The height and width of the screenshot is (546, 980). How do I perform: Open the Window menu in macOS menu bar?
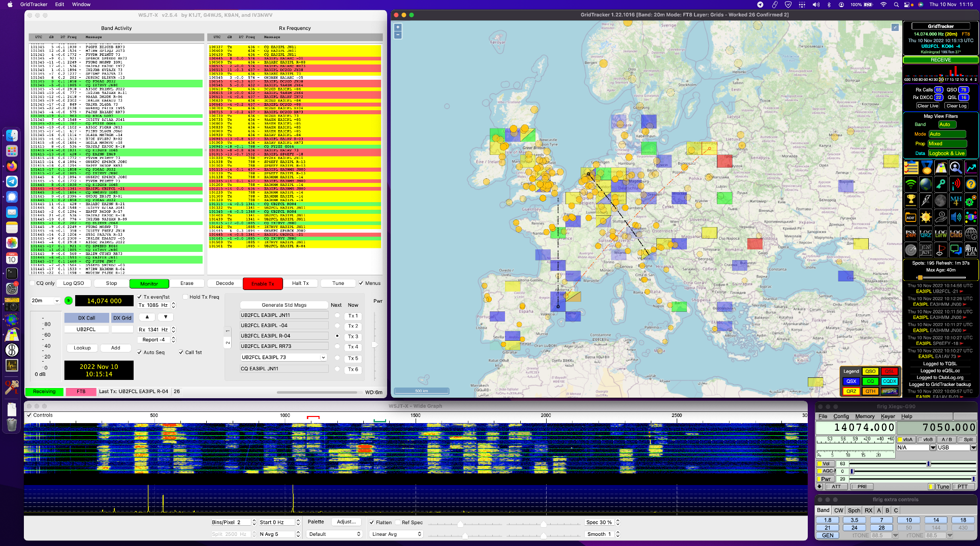[81, 5]
